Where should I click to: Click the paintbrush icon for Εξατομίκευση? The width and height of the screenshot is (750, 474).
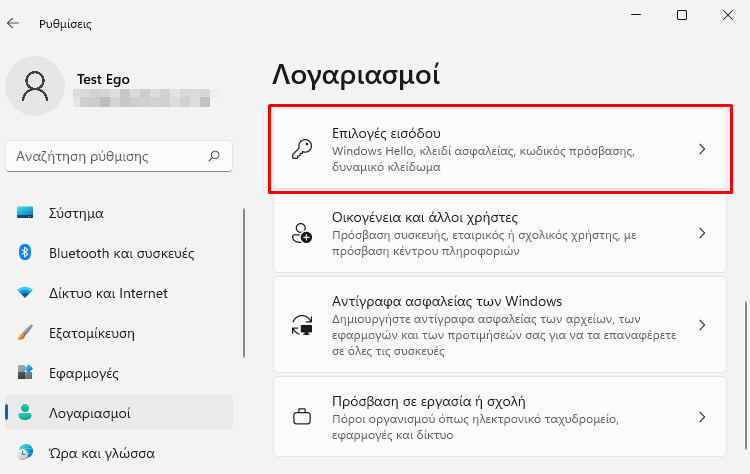click(x=25, y=332)
